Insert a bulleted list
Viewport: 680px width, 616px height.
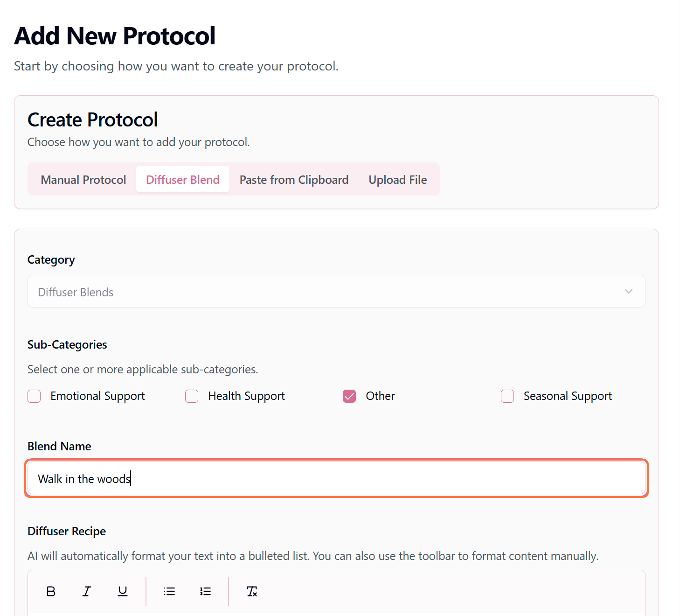click(x=169, y=591)
